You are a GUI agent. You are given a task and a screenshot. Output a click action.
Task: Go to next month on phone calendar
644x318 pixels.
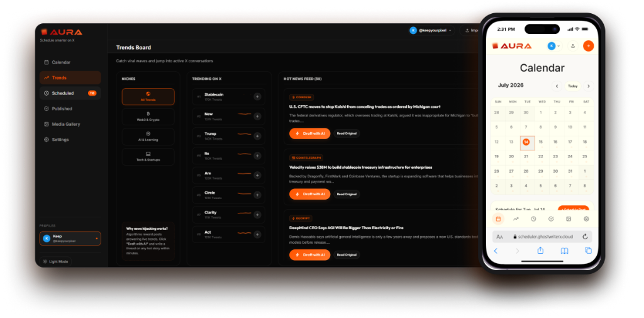point(589,86)
